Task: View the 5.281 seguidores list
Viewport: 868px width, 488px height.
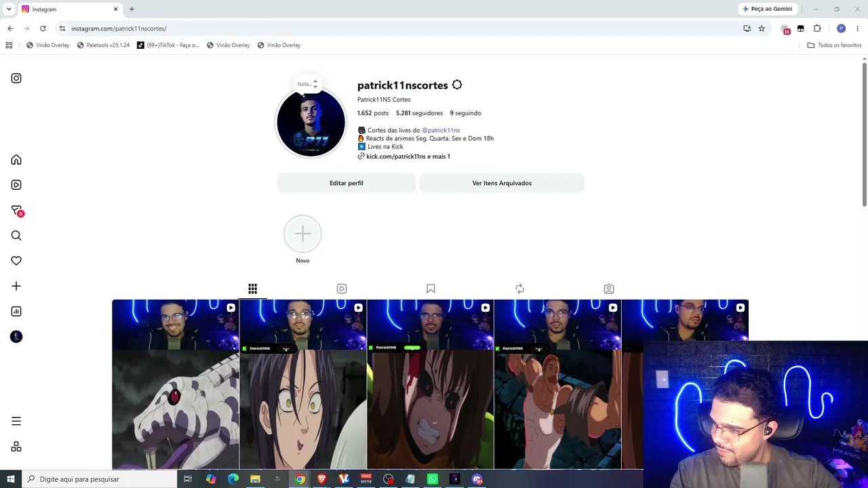Action: coord(419,113)
